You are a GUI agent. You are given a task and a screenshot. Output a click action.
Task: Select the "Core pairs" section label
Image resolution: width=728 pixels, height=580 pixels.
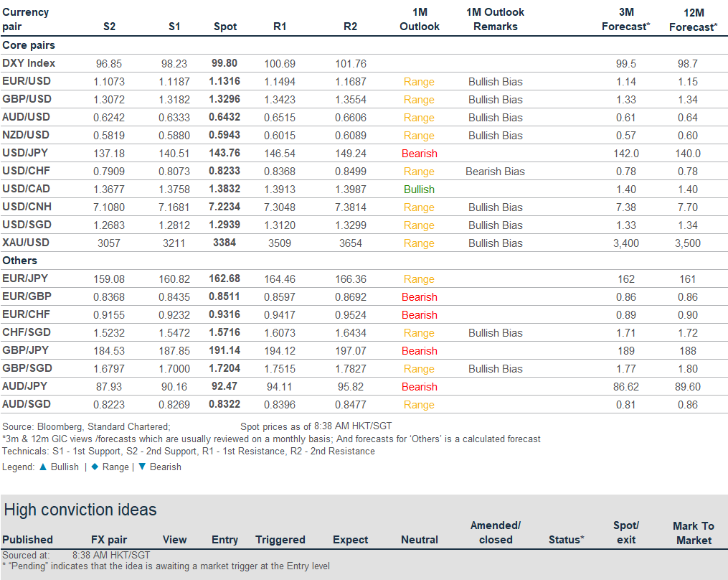(29, 45)
